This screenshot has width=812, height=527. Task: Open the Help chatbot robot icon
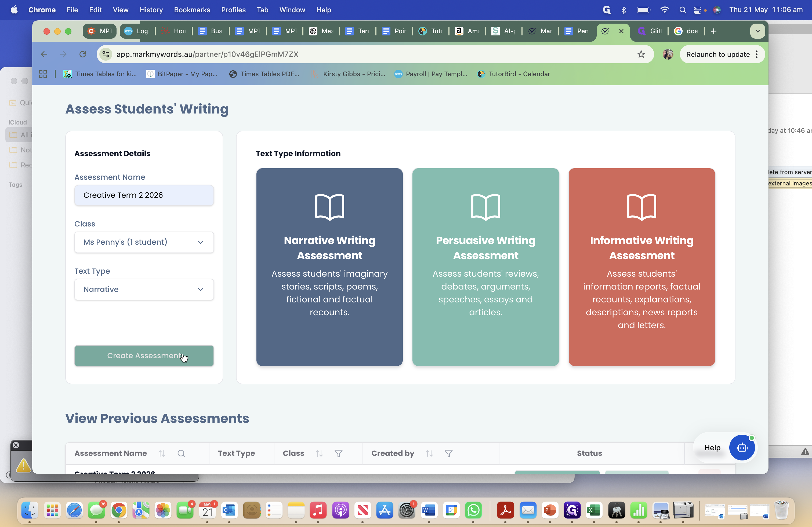742,448
